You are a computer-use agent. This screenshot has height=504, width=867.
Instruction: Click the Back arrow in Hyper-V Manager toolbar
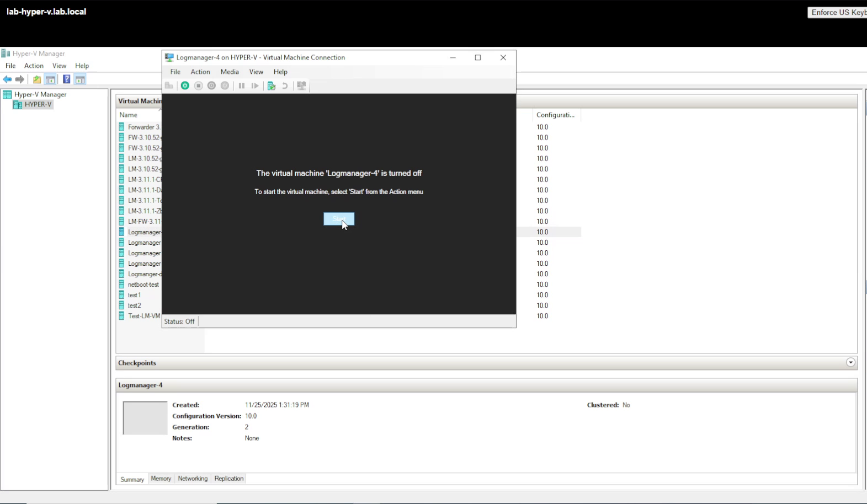7,79
